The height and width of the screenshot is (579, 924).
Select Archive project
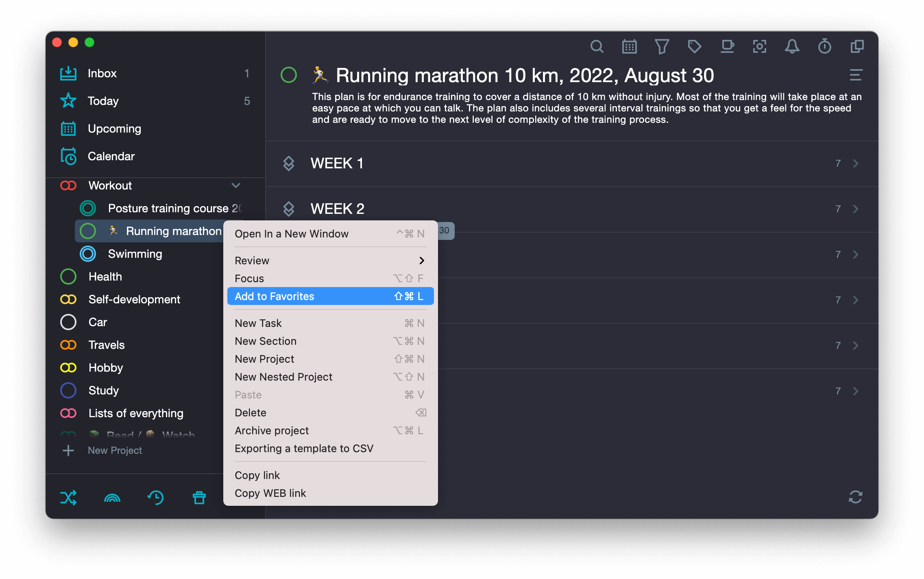pos(330,431)
